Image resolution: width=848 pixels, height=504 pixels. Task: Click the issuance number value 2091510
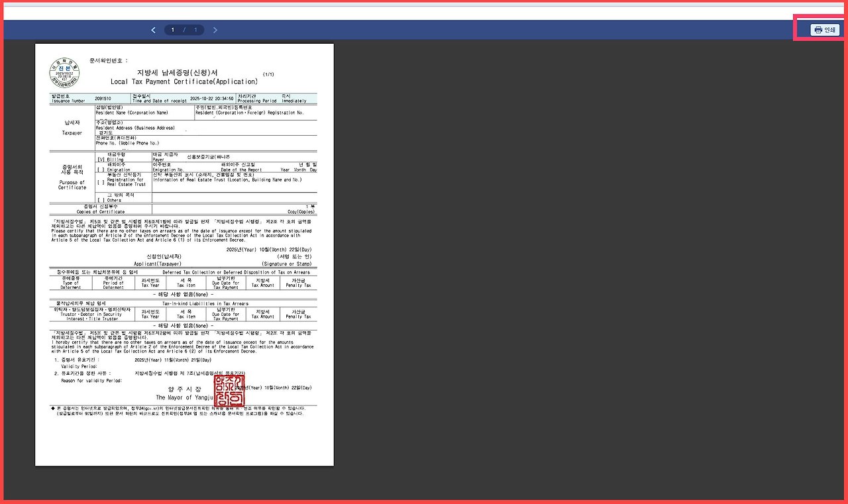coord(103,99)
